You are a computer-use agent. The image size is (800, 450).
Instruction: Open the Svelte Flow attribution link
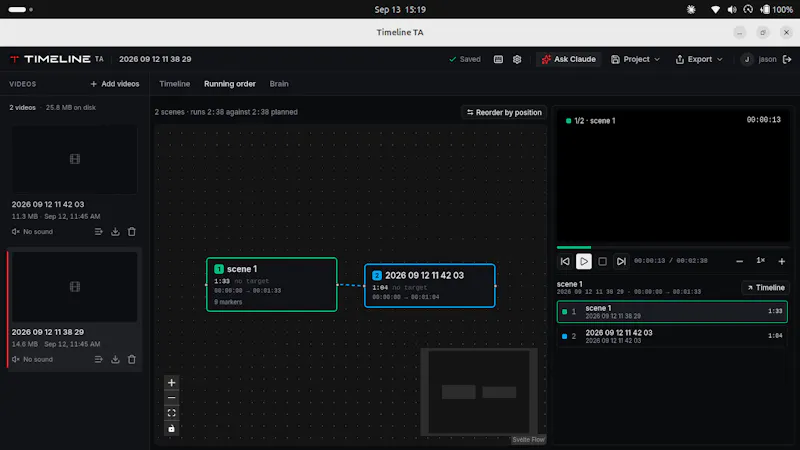(x=528, y=440)
